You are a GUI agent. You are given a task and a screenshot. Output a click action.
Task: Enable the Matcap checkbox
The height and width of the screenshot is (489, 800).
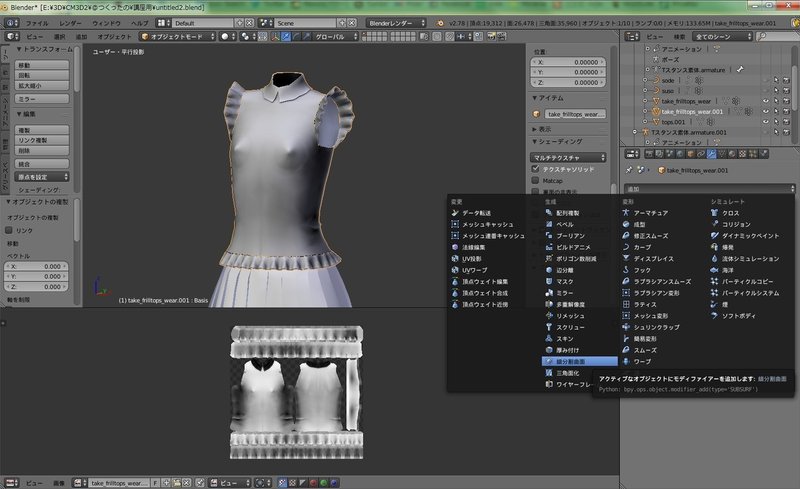click(536, 181)
